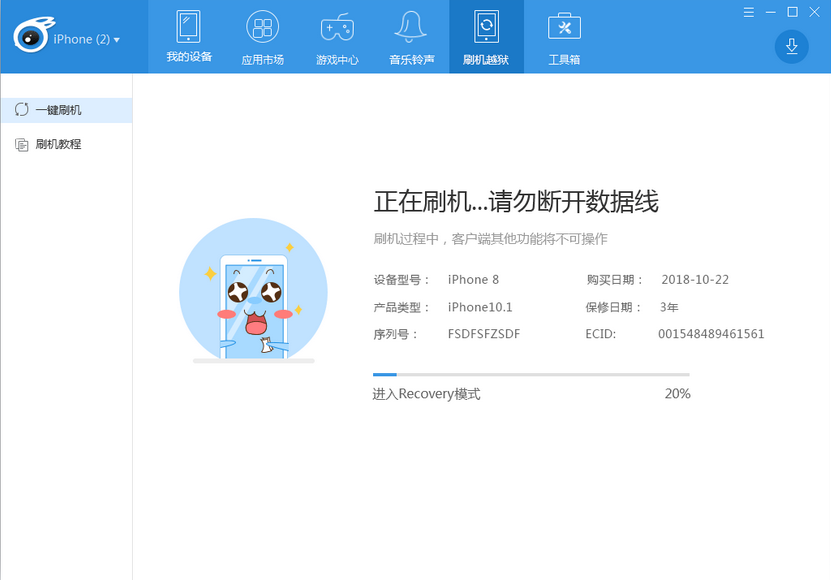Open 音乐铃声 ringtones tab

(411, 37)
